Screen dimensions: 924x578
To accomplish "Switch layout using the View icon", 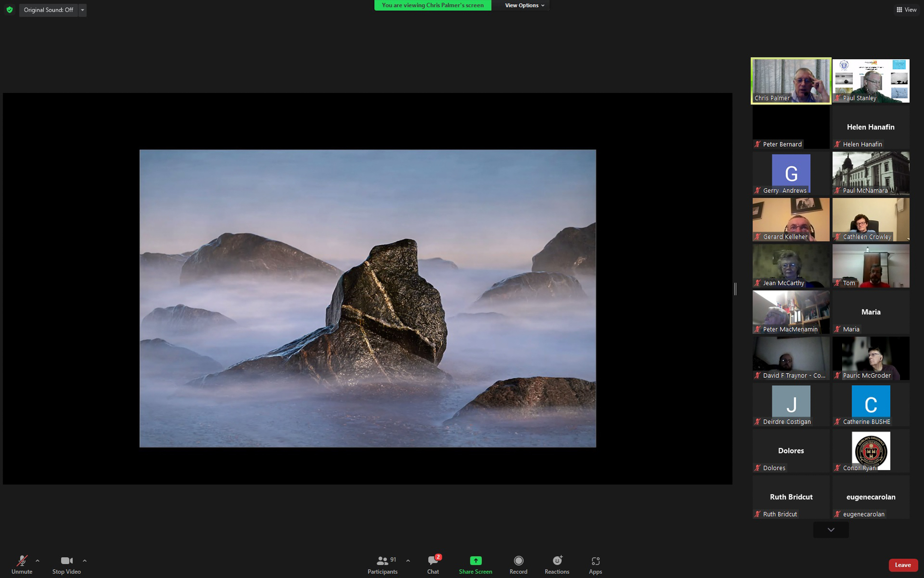I will 906,10.
